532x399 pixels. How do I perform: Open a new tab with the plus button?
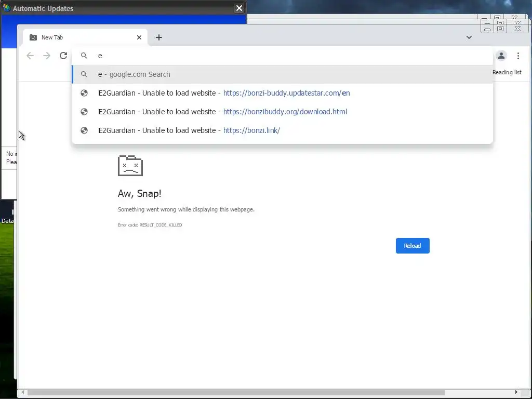159,37
